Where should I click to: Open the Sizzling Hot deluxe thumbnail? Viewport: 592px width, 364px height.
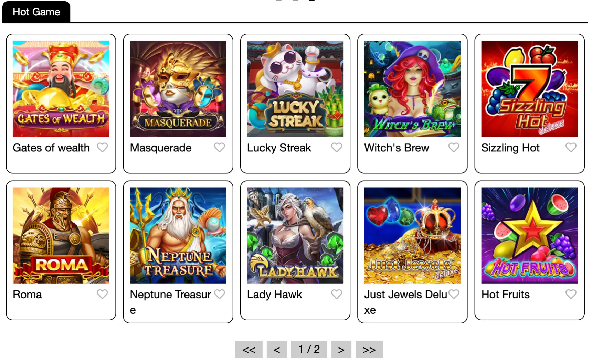[530, 89]
